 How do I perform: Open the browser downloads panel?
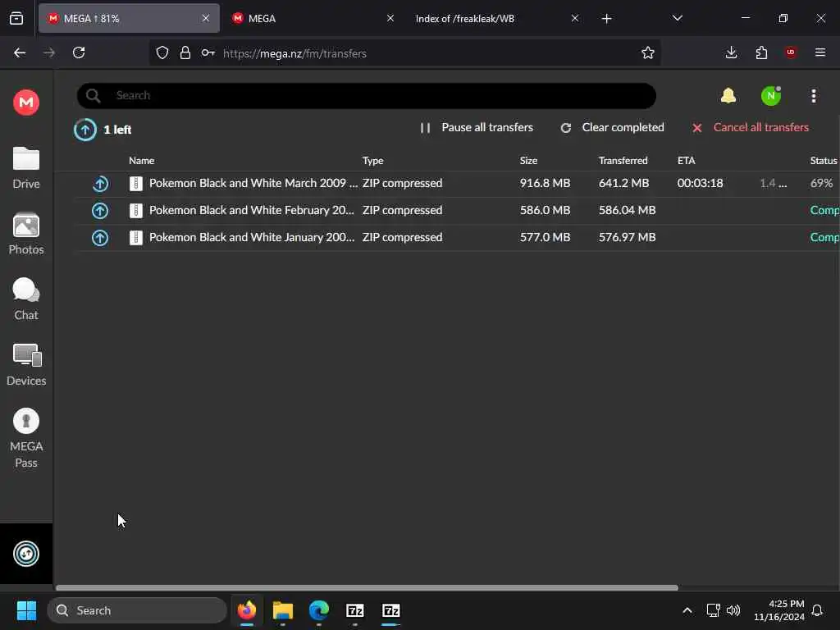click(x=731, y=52)
